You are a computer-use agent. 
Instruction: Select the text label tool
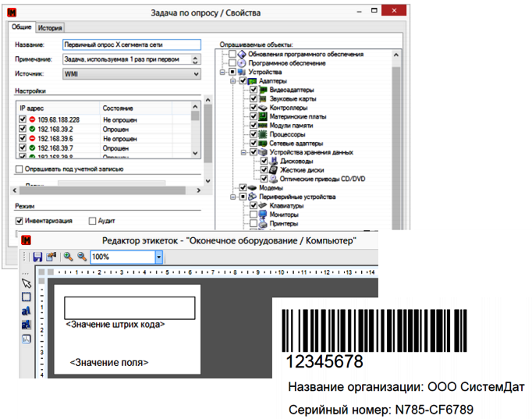26,311
